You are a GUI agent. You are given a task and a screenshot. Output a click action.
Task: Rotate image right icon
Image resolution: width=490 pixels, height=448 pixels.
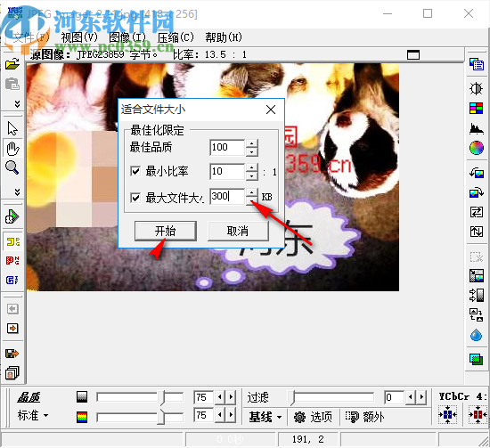[x=477, y=192]
